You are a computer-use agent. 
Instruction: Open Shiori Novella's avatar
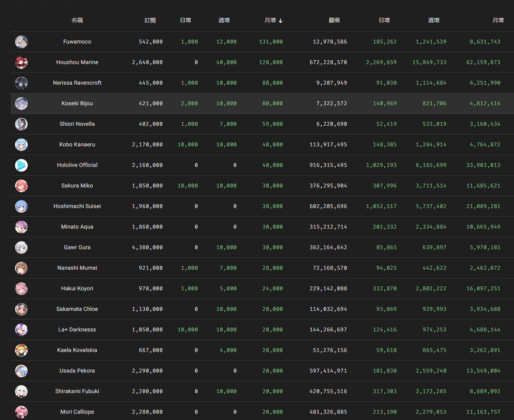21,124
